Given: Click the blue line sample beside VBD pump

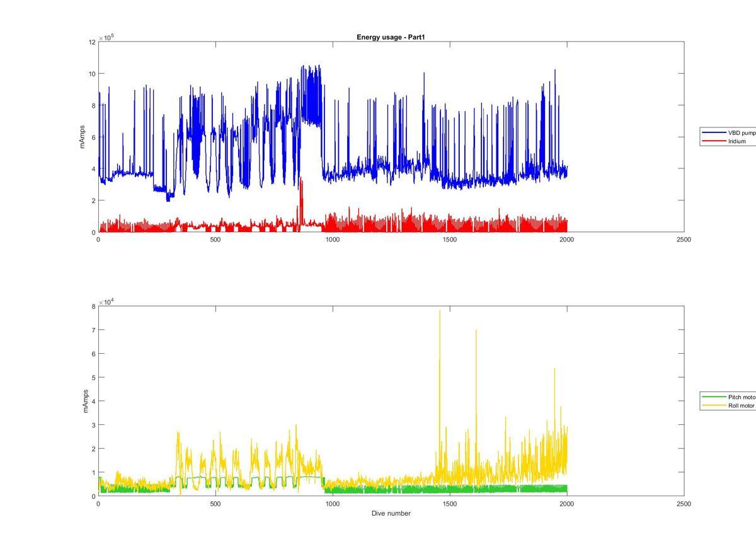Looking at the screenshot, I should (x=714, y=133).
